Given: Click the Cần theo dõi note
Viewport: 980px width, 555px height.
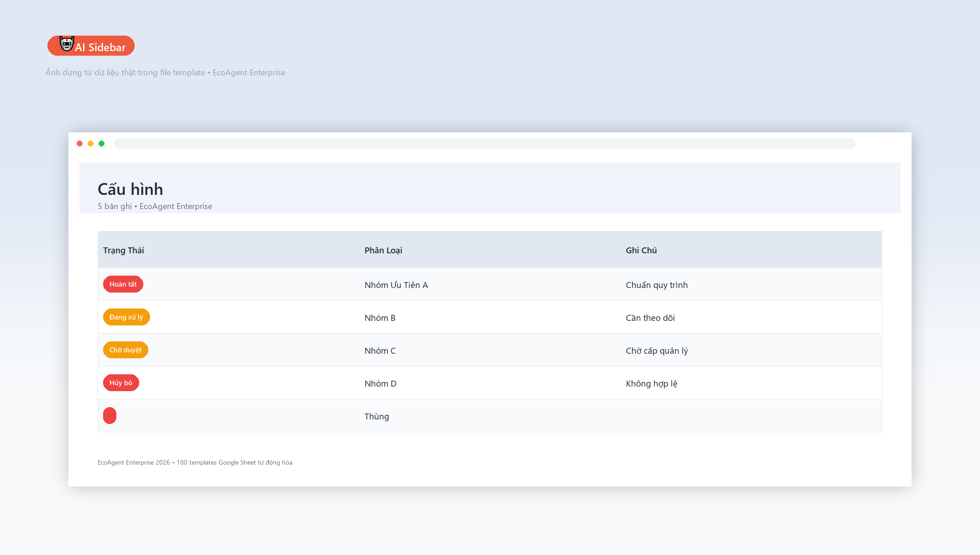Looking at the screenshot, I should point(650,318).
